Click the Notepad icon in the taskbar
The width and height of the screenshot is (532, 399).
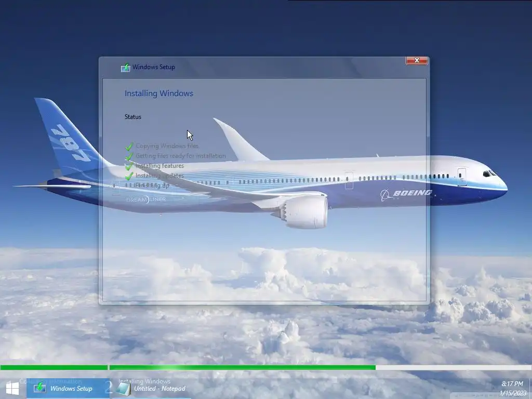point(123,389)
